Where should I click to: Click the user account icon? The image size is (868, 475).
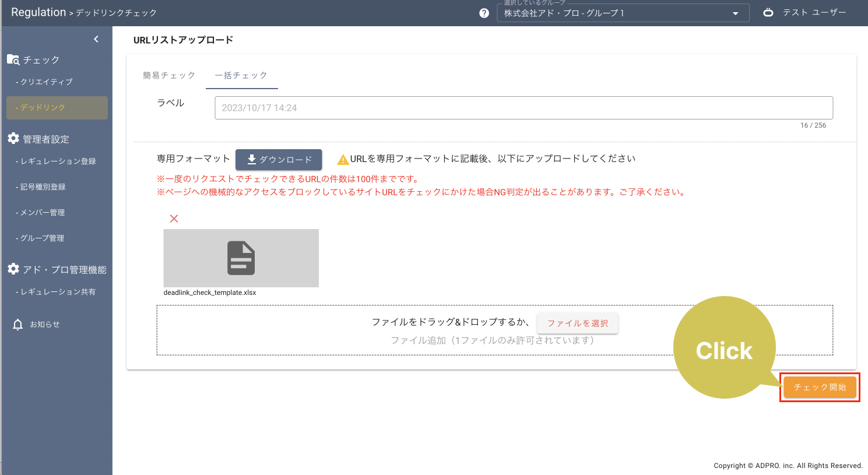click(768, 12)
